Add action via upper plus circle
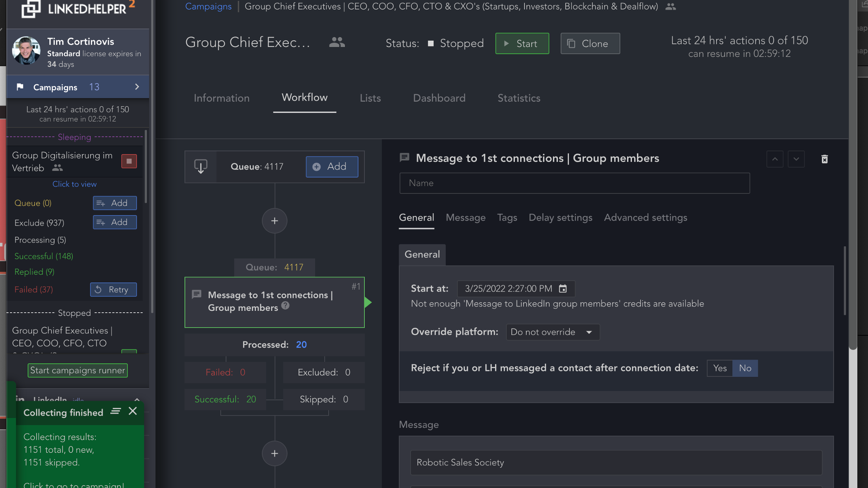 (x=274, y=221)
